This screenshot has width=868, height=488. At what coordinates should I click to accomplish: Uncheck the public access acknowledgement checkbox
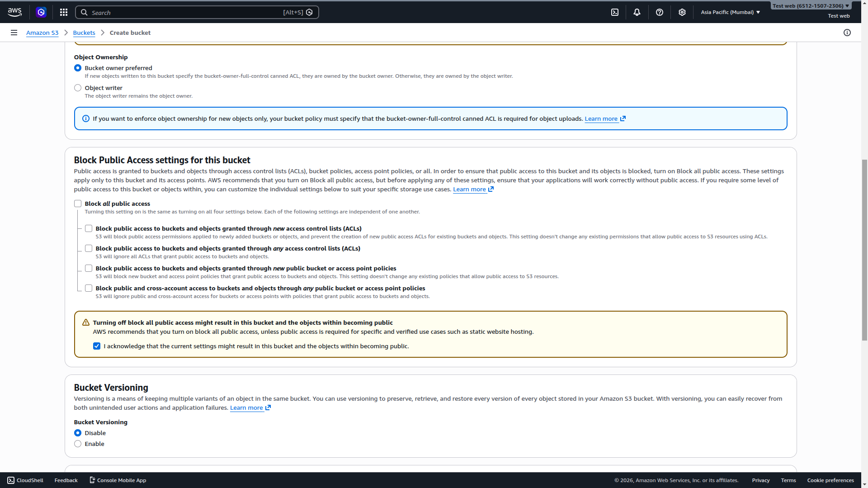tap(97, 346)
